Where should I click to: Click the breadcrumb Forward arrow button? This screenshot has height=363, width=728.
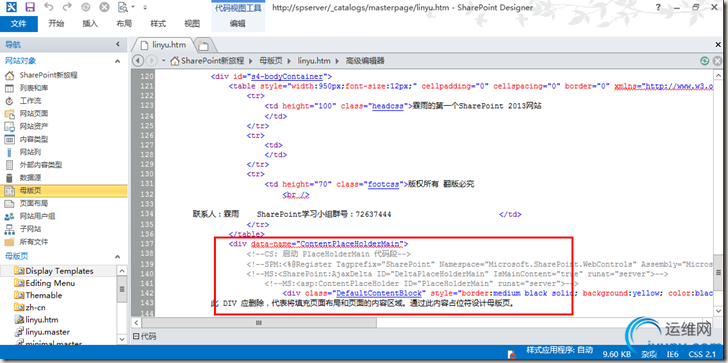point(151,61)
